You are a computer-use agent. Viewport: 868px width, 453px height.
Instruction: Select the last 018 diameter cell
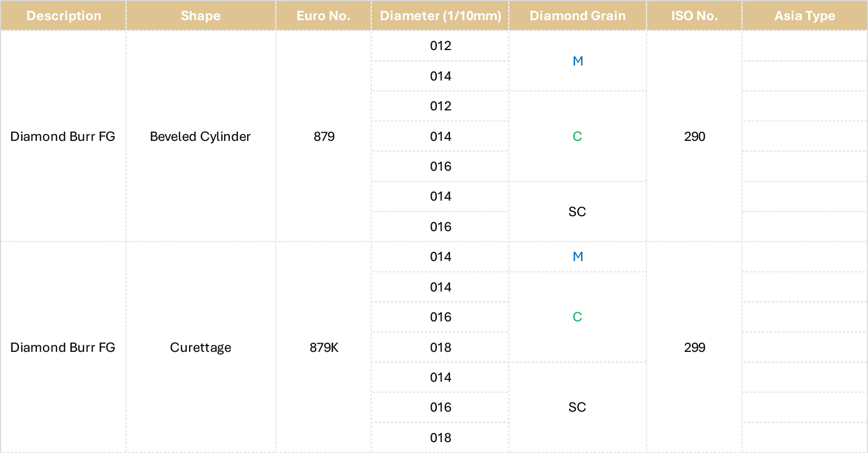coord(440,437)
